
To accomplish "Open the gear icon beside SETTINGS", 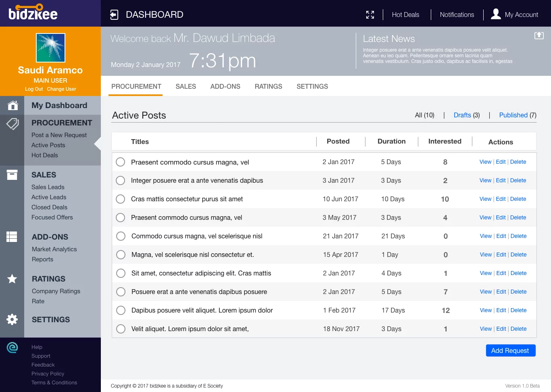I will [x=12, y=319].
